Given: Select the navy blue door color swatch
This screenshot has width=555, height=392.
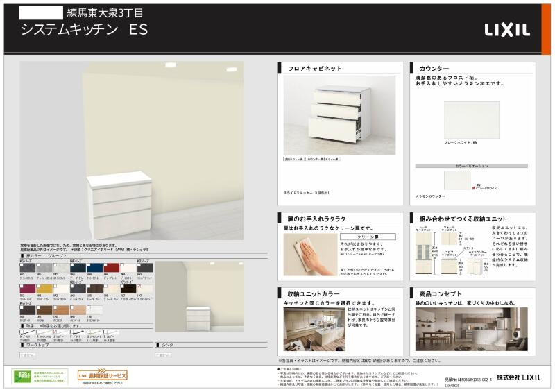Looking at the screenshot, I should [95, 268].
